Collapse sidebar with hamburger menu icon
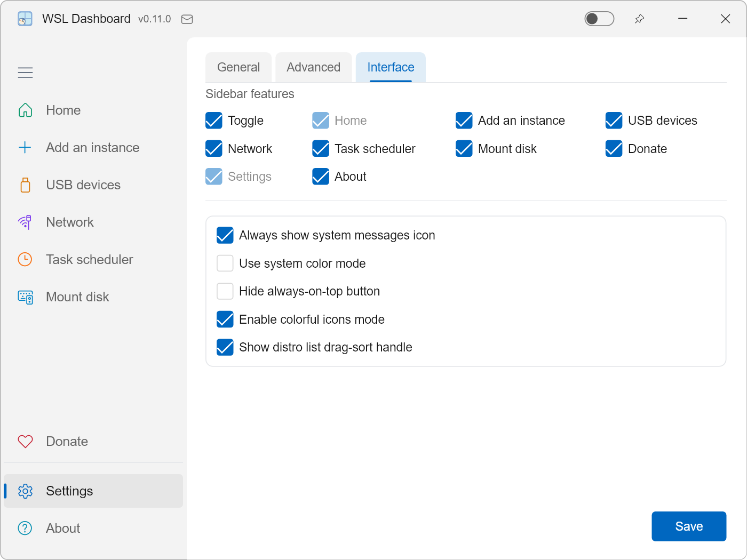Screen dimensions: 747x560 click(25, 73)
